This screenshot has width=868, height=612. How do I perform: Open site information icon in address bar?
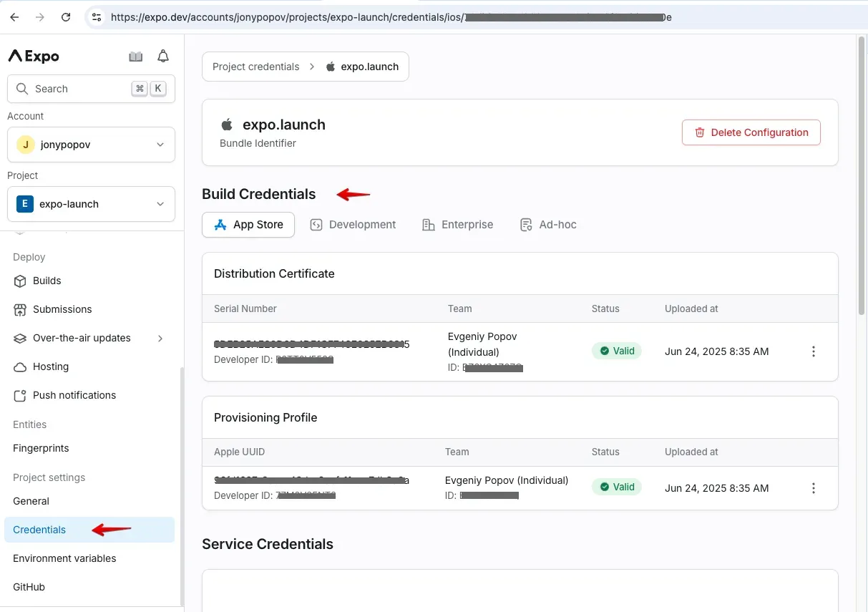click(x=97, y=17)
